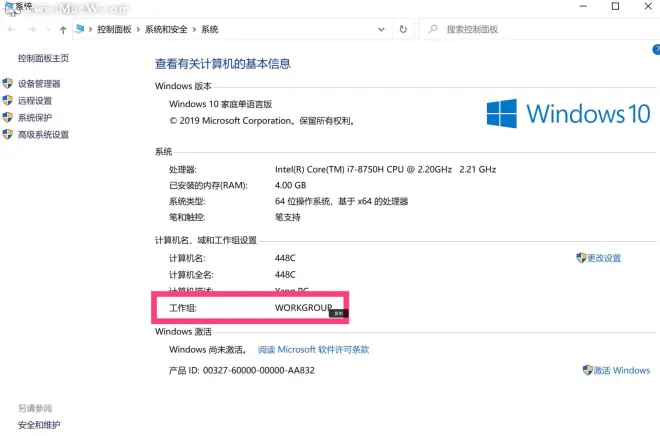Open 设备管理器 link

pos(39,84)
